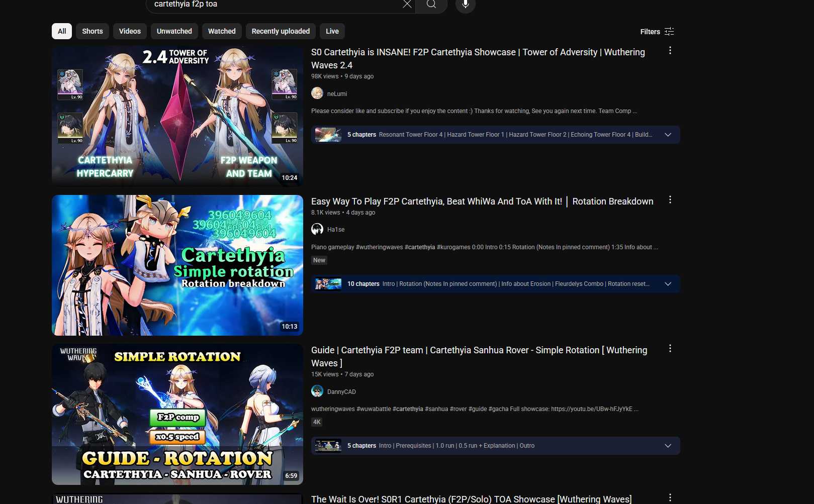Play the Guide Rotation Sanhua Rover thumbnail
The height and width of the screenshot is (504, 814).
click(177, 414)
